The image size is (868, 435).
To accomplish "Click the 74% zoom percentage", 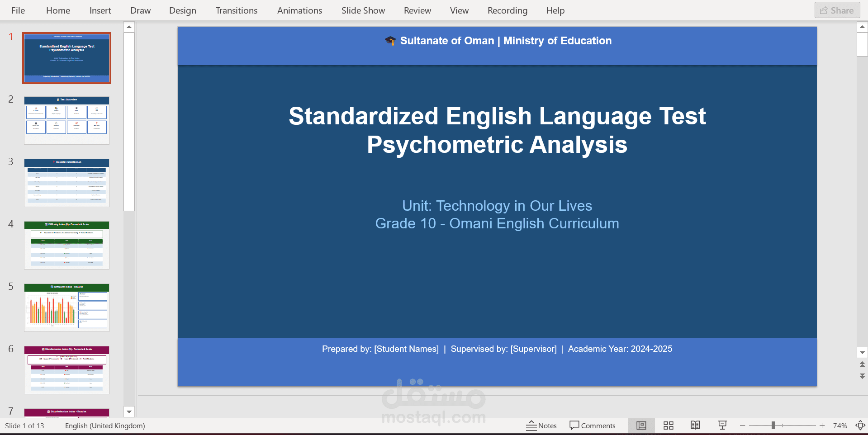I will pos(840,425).
